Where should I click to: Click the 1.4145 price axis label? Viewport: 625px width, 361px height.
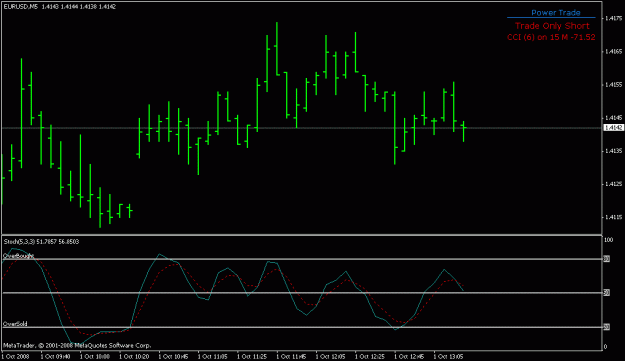pos(613,118)
